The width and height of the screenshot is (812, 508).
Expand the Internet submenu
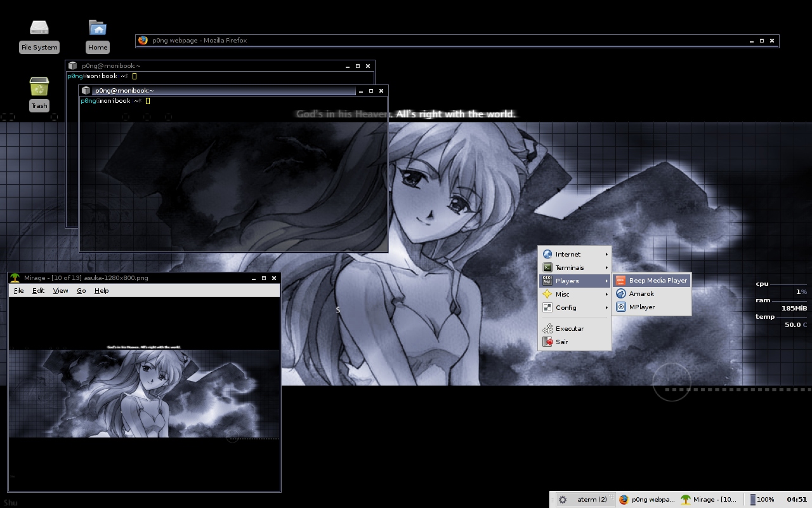(575, 254)
